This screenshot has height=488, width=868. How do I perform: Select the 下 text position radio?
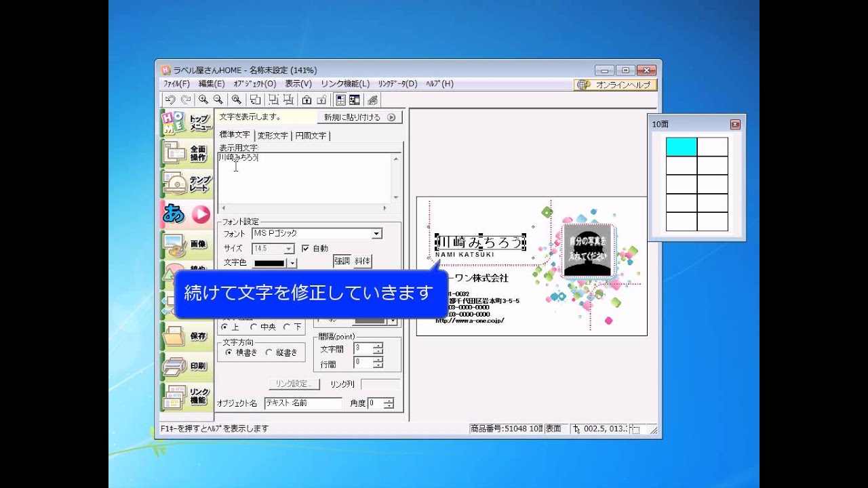point(288,327)
